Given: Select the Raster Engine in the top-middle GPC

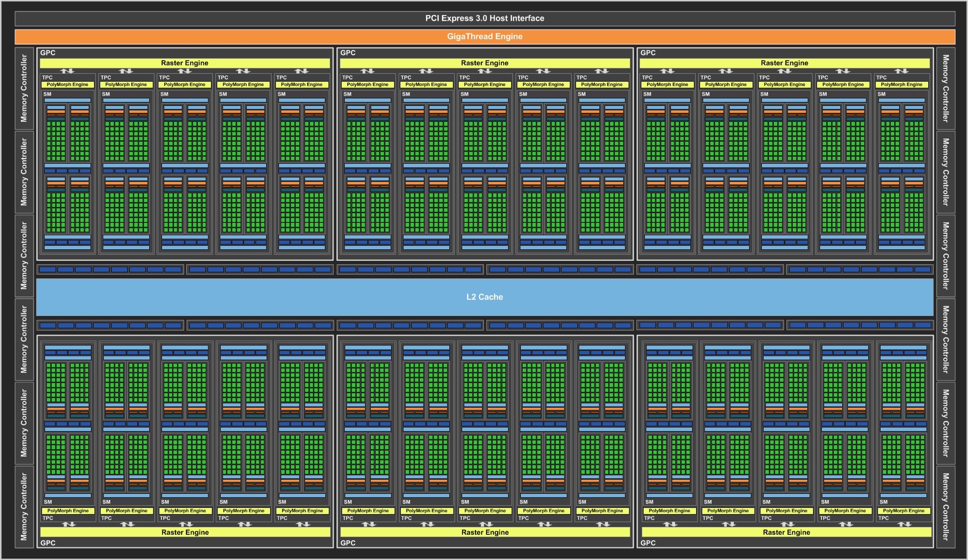Looking at the screenshot, I should tap(484, 63).
